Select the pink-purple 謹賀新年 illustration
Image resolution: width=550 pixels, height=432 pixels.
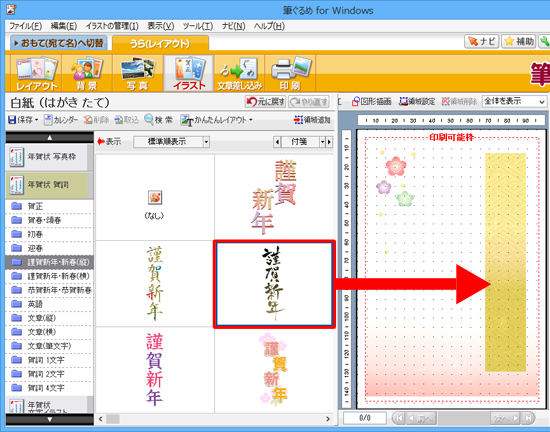(155, 370)
